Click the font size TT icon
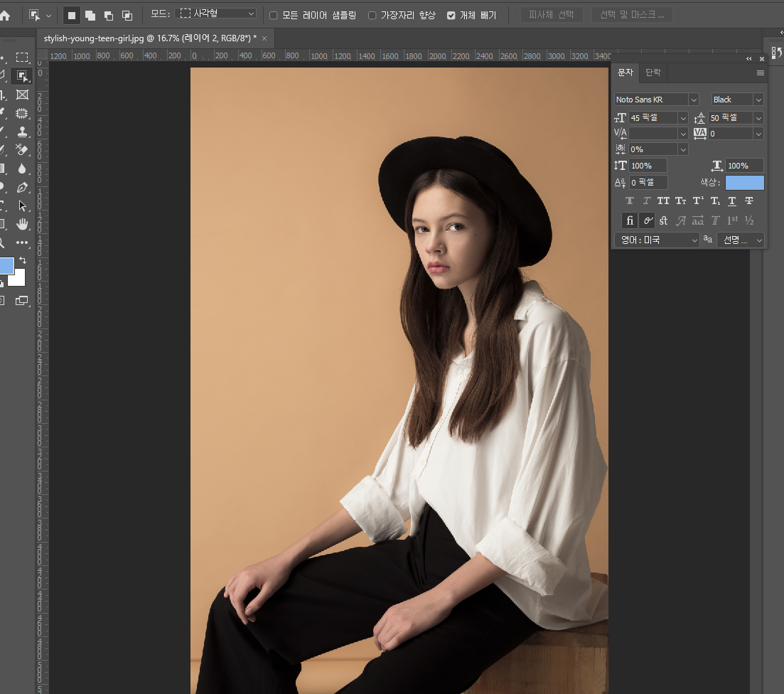This screenshot has height=694, width=784. click(620, 117)
